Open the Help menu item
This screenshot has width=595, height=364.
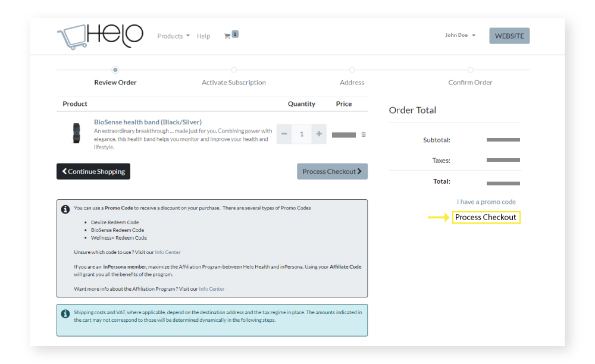pyautogui.click(x=203, y=36)
